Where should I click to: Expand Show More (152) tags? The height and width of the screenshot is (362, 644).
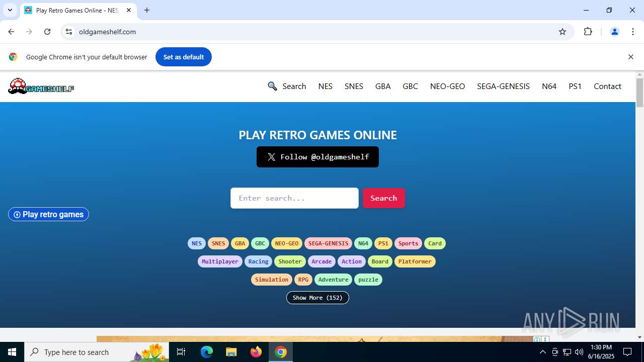coord(317,298)
